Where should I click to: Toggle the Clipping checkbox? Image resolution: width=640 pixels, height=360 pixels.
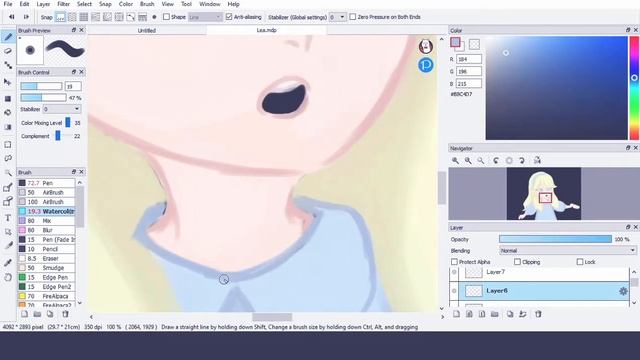518,262
